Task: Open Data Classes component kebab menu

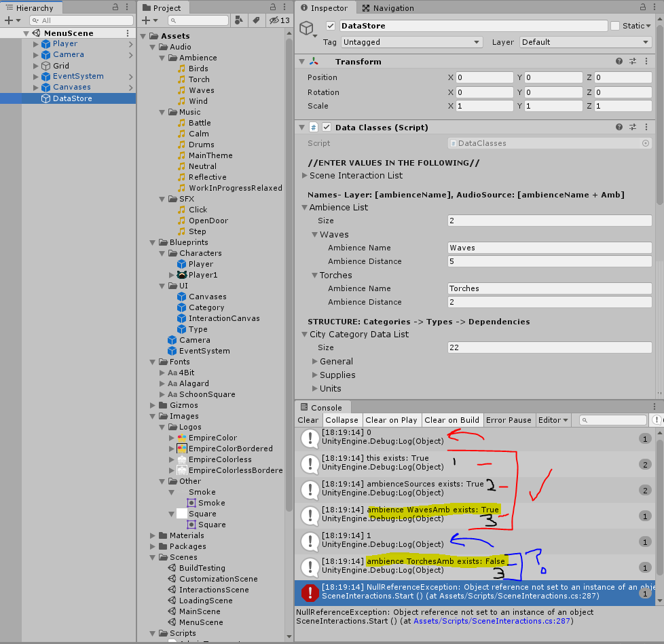Action: pos(646,127)
